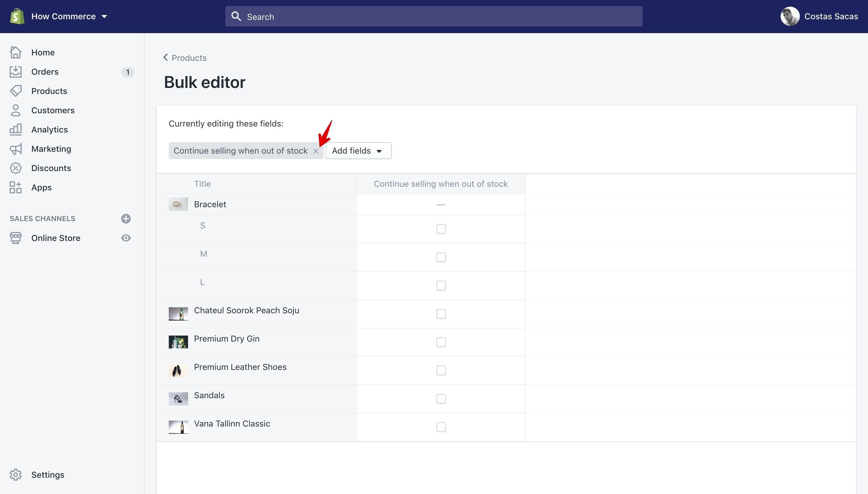Click the Home house icon

16,52
